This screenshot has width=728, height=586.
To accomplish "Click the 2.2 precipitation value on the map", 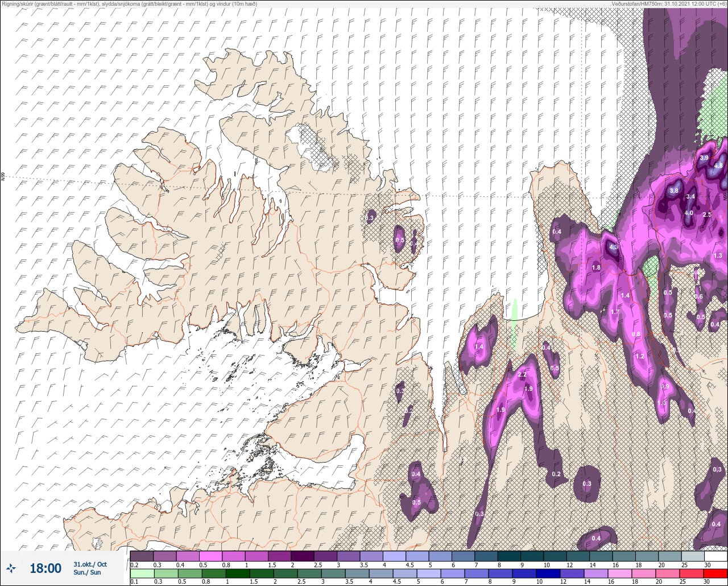I will [x=522, y=374].
